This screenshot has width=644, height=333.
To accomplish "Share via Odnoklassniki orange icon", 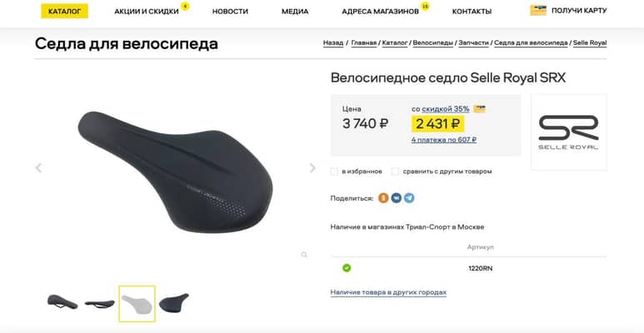I will pyautogui.click(x=383, y=198).
